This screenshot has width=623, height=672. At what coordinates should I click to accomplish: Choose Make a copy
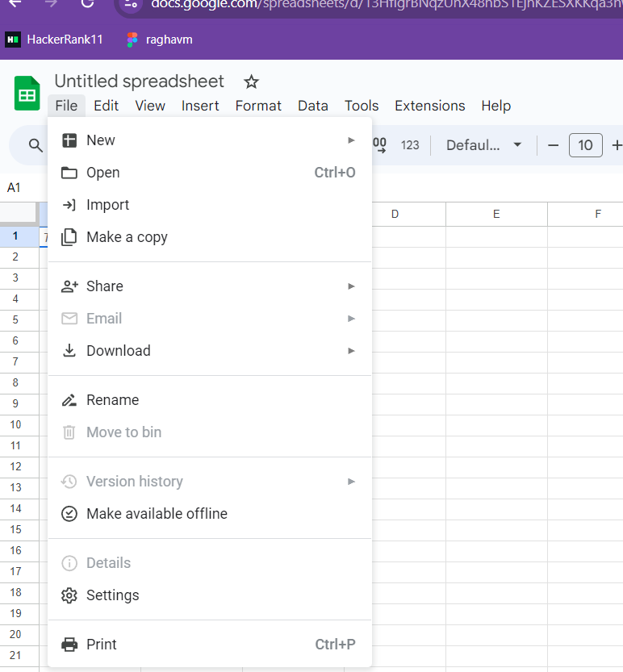pyautogui.click(x=210, y=236)
